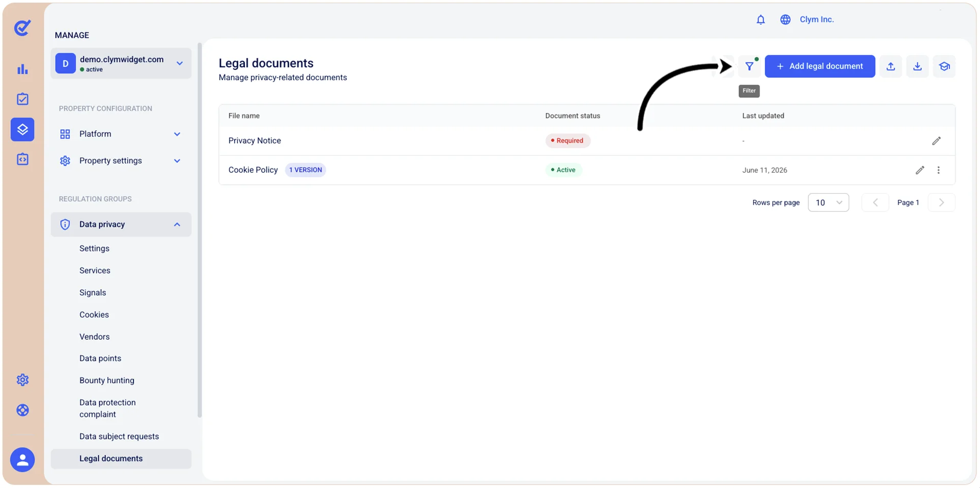Viewport: 980px width, 488px height.
Task: Open the code snippet sidebar icon
Action: (22, 159)
